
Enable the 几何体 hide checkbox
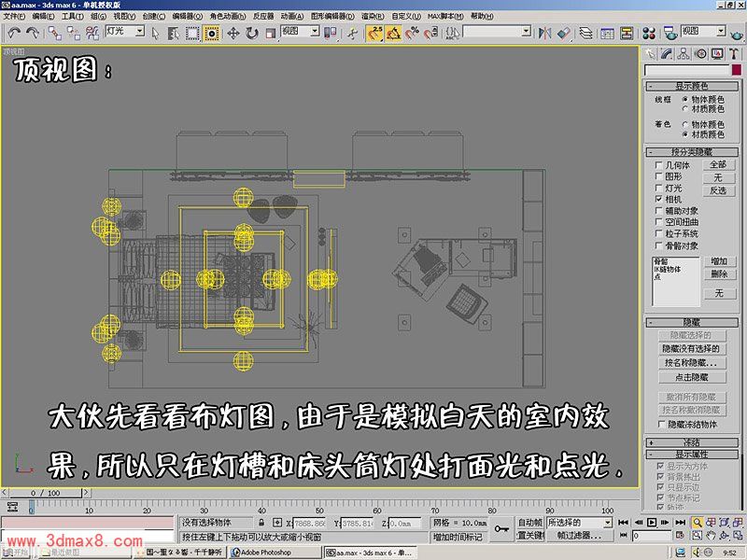click(x=659, y=165)
